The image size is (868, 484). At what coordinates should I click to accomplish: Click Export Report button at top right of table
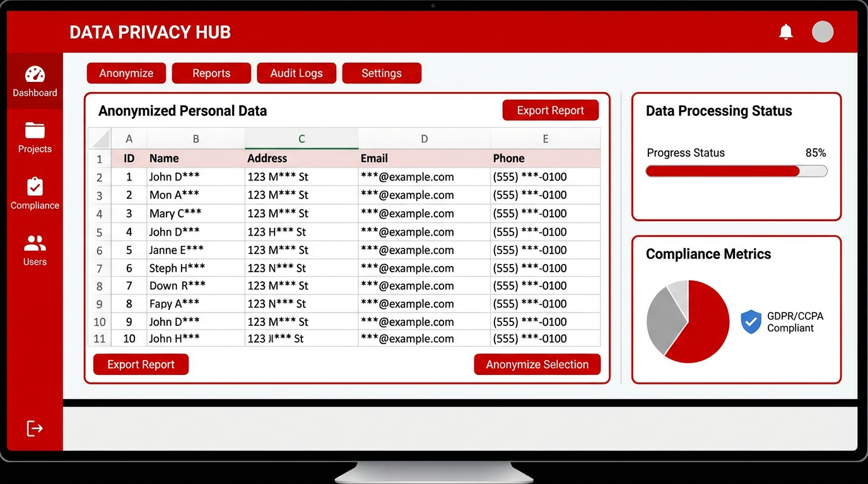[550, 110]
